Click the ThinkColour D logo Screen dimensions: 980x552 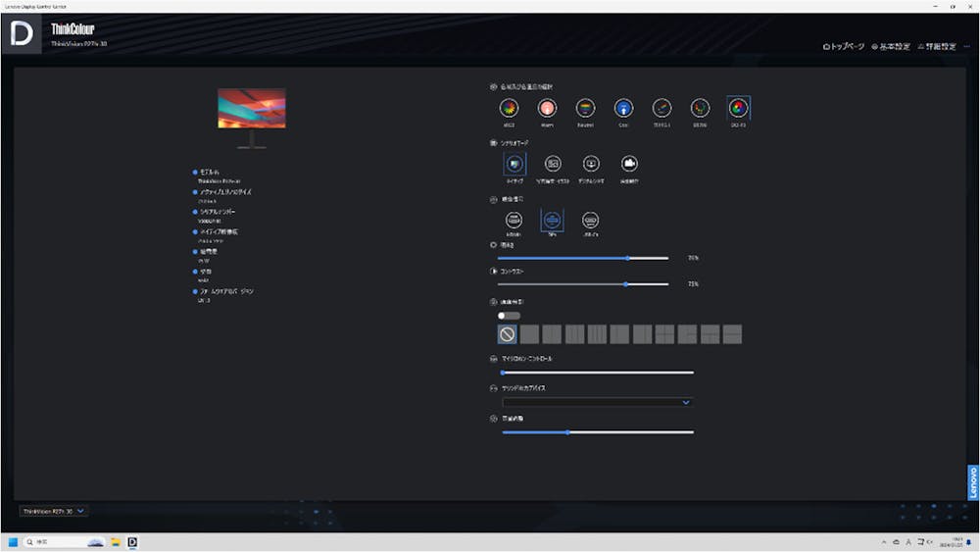click(x=22, y=33)
